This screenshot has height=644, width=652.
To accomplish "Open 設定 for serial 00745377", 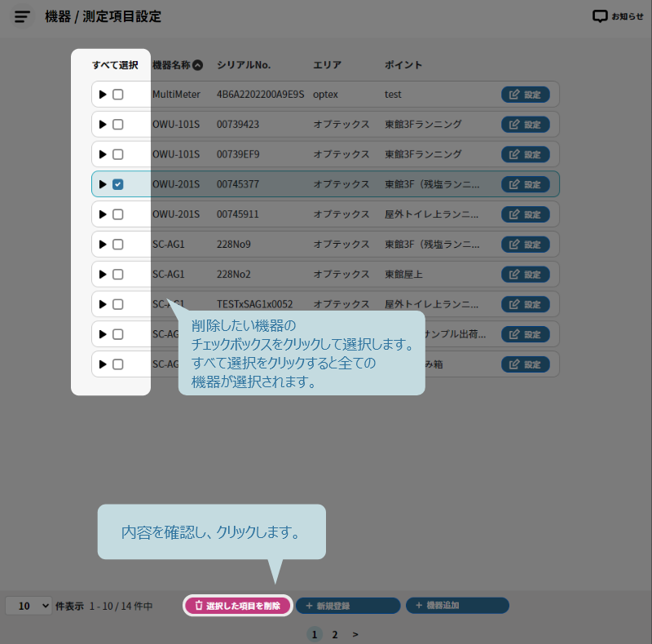I will click(525, 184).
